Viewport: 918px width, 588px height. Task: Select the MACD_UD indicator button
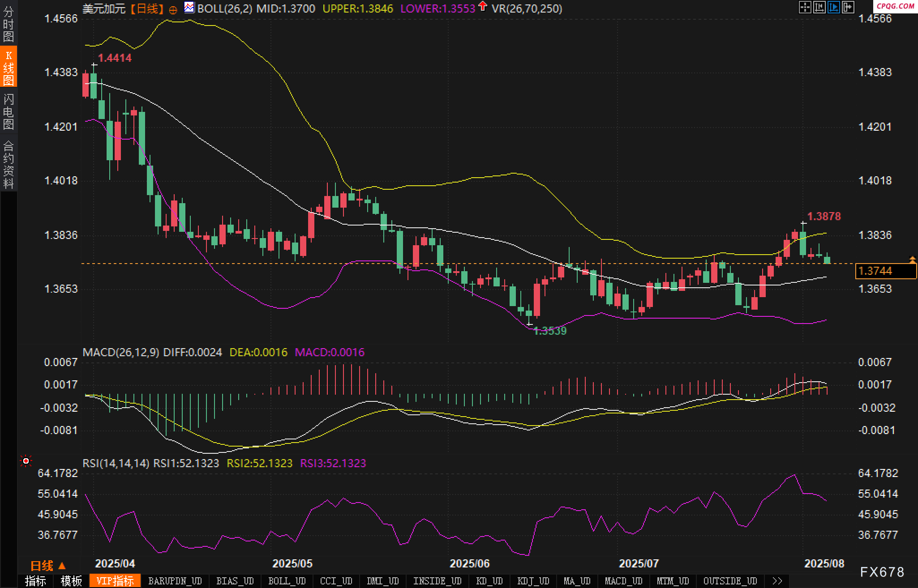(x=623, y=581)
